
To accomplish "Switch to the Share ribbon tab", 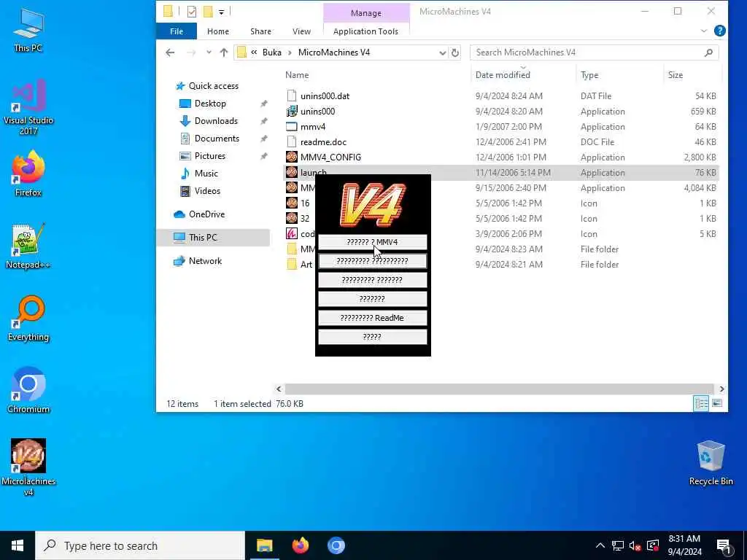I will click(260, 31).
